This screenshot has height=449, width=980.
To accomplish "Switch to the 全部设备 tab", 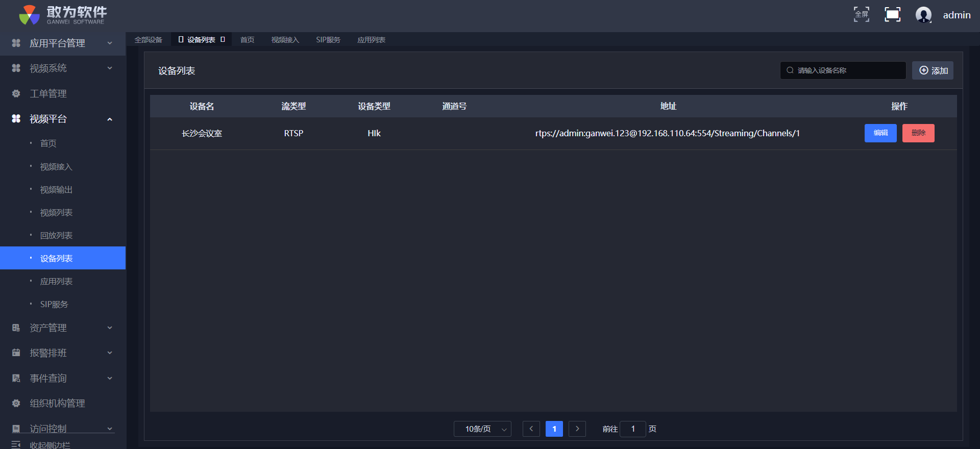I will (x=148, y=40).
